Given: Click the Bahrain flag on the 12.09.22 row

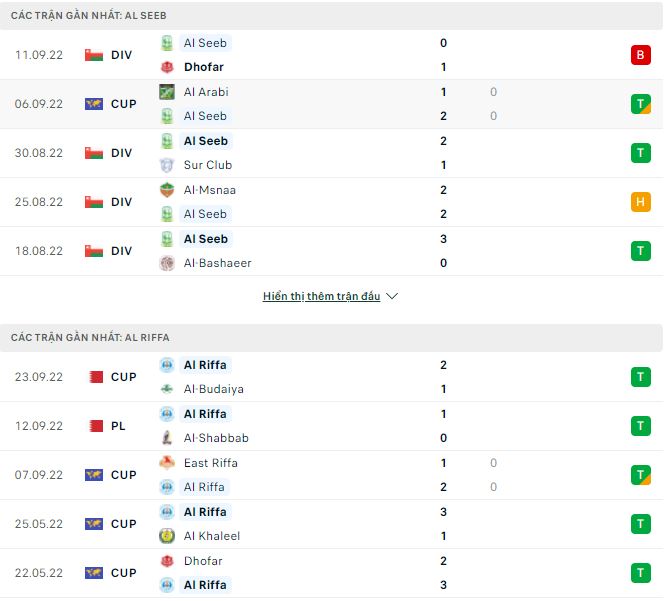Looking at the screenshot, I should (94, 426).
